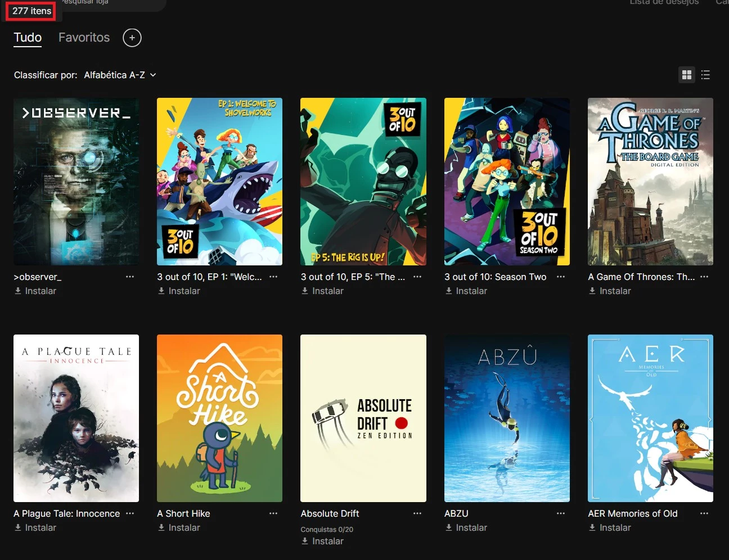The image size is (729, 560).
Task: Switch to grid view layout
Action: pos(686,75)
